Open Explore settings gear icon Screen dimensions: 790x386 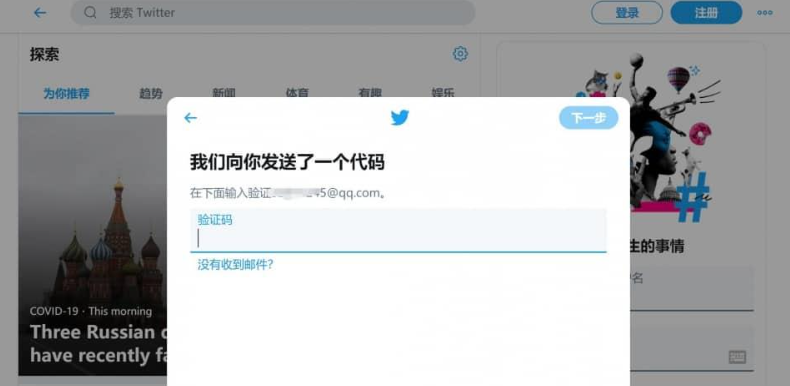(x=460, y=54)
